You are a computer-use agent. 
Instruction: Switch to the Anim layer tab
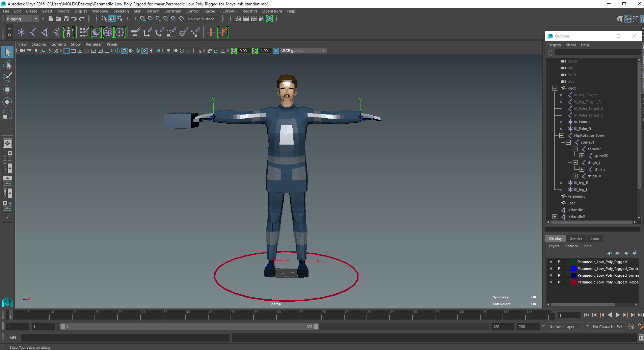tap(595, 239)
